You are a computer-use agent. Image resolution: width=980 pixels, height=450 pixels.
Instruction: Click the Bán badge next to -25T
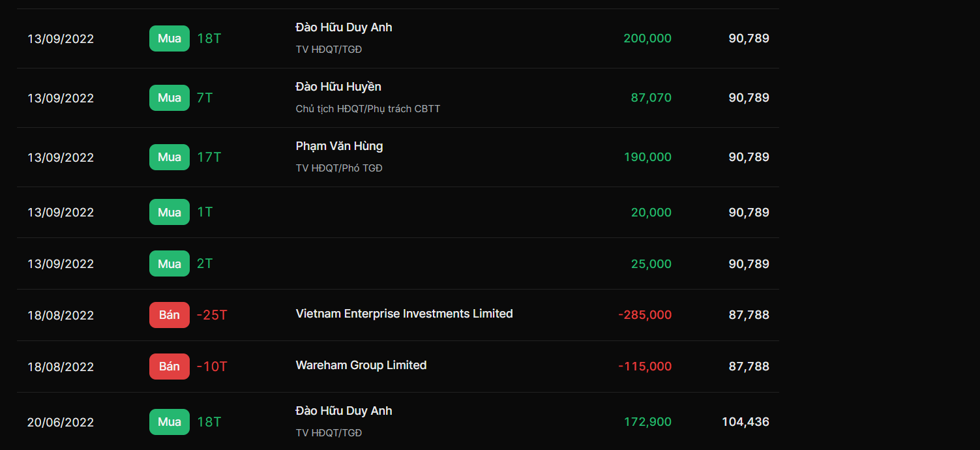click(x=170, y=315)
